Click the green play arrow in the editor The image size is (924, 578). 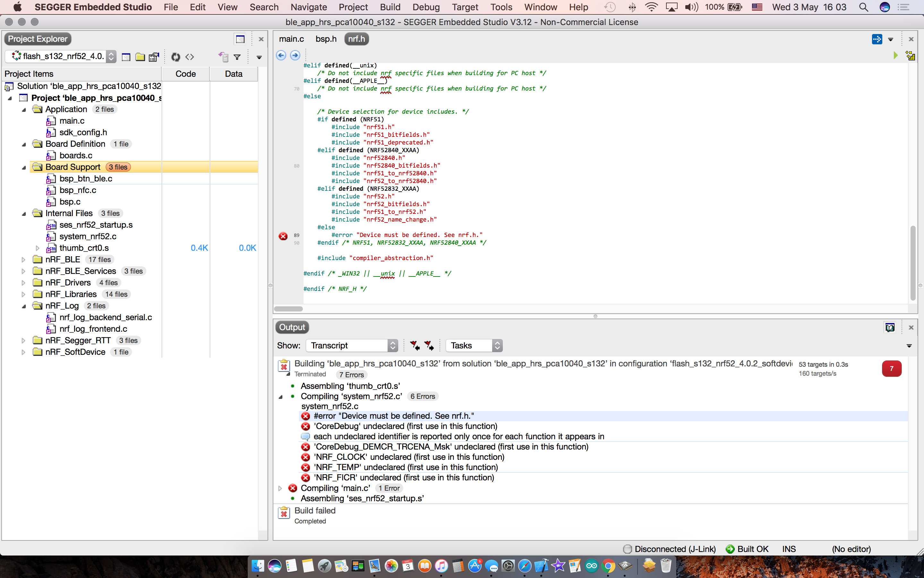[896, 56]
